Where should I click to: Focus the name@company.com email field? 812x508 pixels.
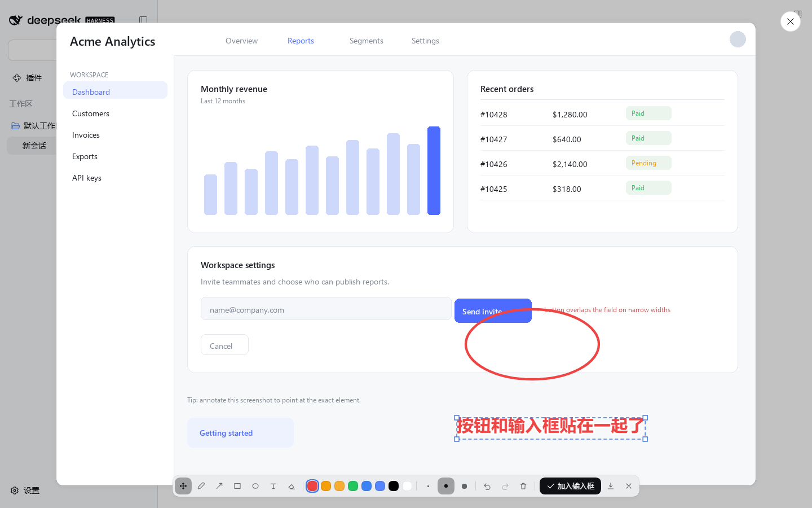[x=326, y=309]
